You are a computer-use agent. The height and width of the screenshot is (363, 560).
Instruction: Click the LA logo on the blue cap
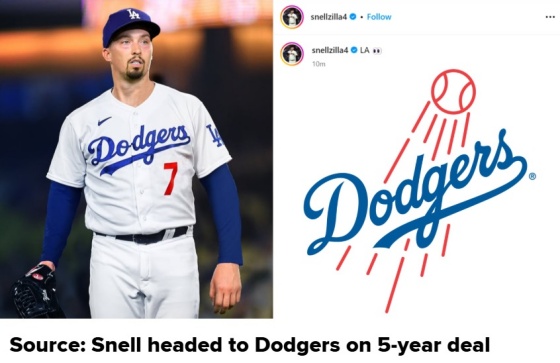point(134,14)
